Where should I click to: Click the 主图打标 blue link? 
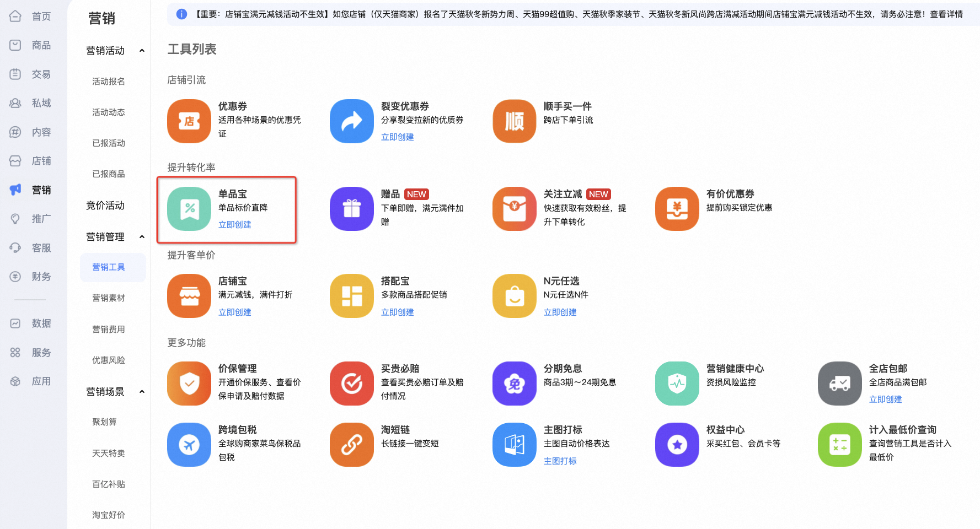click(x=560, y=461)
